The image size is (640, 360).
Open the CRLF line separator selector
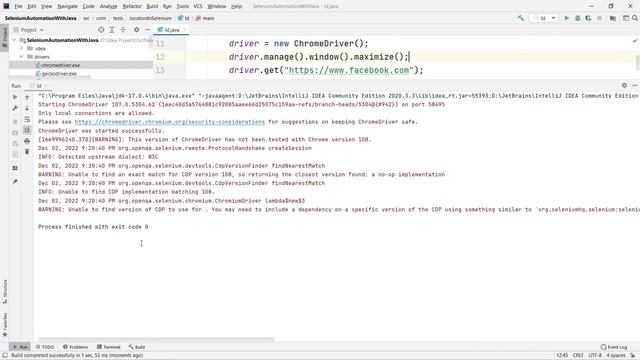(578, 355)
